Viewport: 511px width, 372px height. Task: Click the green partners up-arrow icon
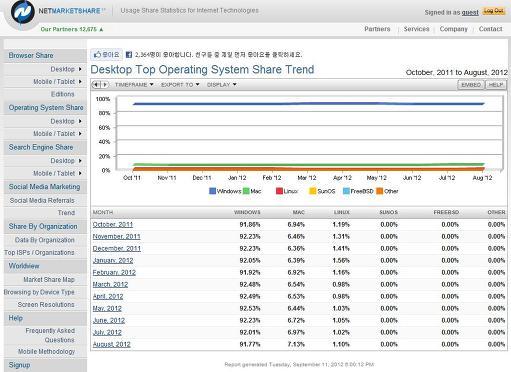pyautogui.click(x=101, y=29)
